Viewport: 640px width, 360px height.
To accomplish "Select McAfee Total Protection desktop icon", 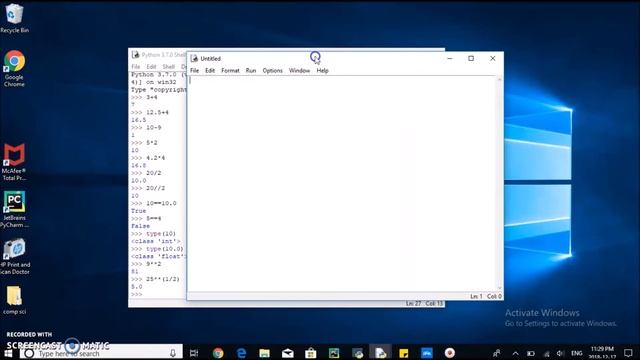I will 14,162.
